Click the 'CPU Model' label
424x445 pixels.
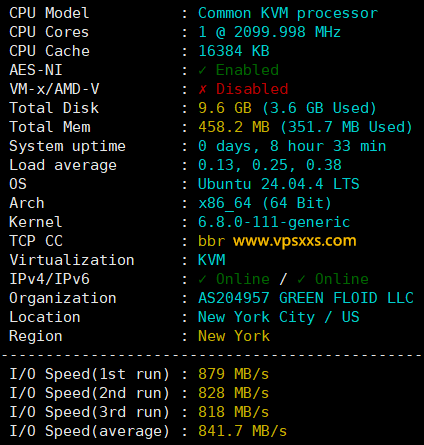coord(49,13)
